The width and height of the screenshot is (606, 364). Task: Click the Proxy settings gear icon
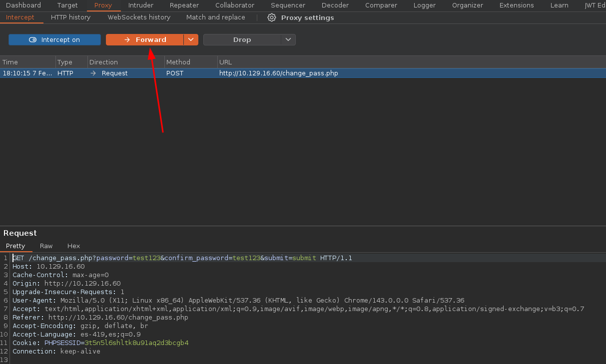point(272,17)
